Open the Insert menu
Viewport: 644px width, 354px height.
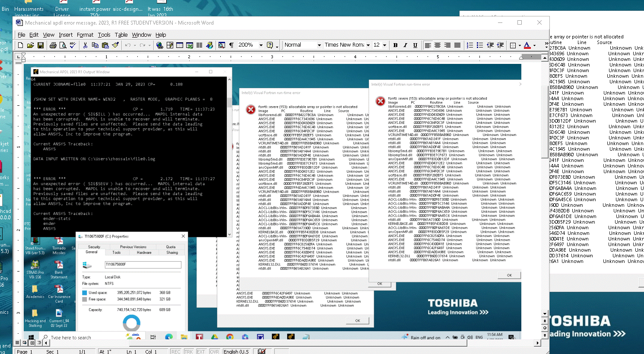pyautogui.click(x=66, y=35)
